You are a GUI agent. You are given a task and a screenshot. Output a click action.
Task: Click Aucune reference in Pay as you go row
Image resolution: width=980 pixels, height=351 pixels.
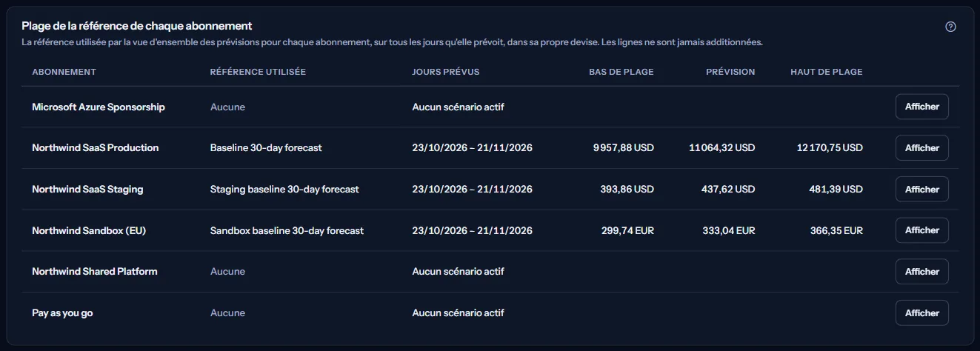pyautogui.click(x=227, y=312)
